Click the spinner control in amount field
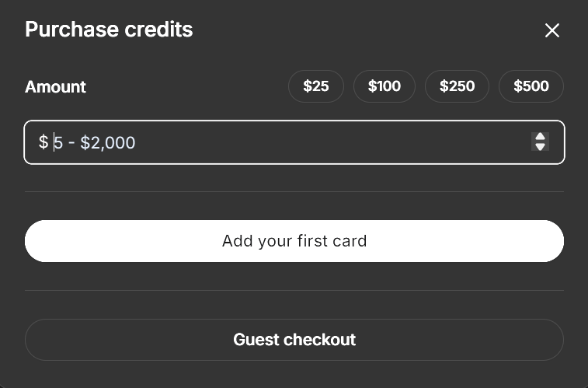The height and width of the screenshot is (388, 588). pos(540,142)
